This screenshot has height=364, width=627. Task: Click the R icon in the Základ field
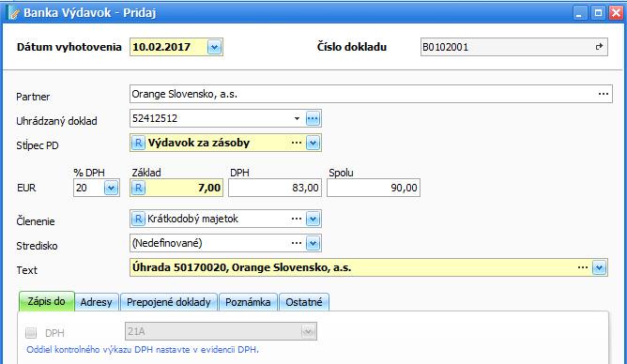[x=138, y=188]
